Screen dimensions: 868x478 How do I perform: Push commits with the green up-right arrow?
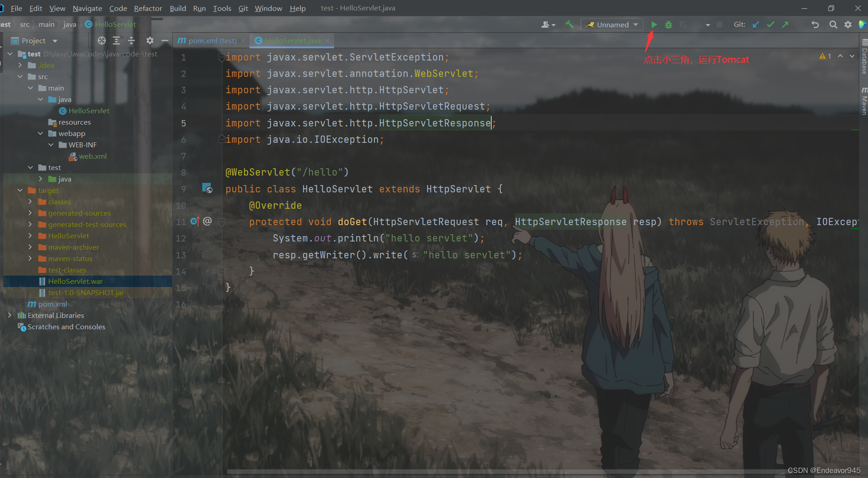tap(785, 25)
